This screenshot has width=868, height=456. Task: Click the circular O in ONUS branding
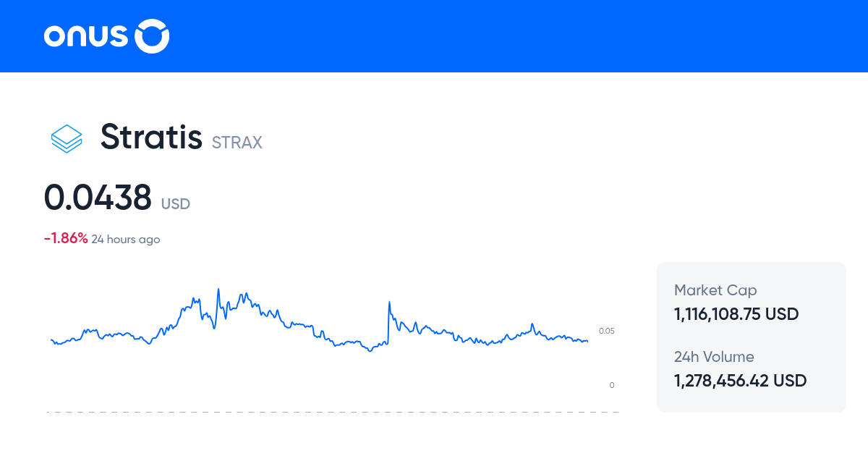click(153, 35)
